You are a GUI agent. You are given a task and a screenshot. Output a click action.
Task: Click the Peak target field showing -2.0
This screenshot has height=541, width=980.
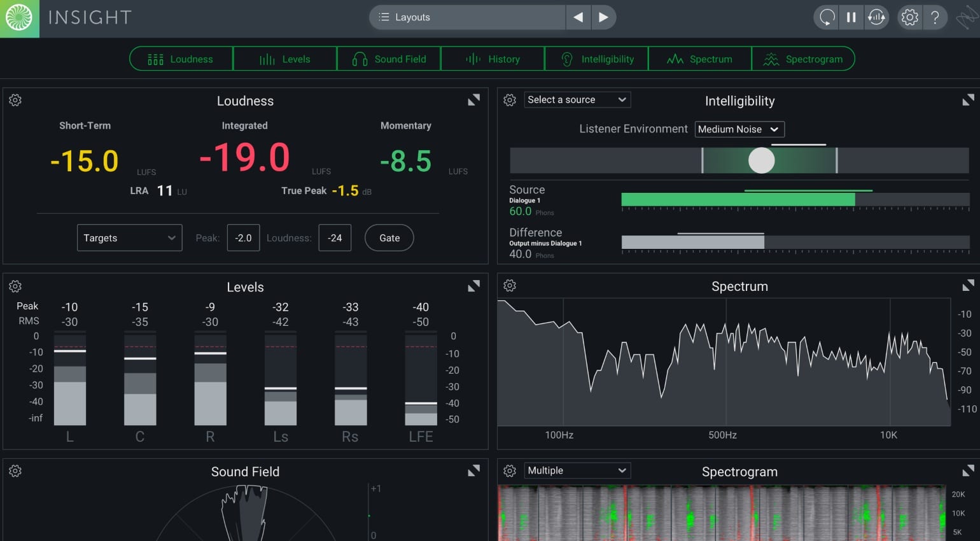[x=243, y=237]
